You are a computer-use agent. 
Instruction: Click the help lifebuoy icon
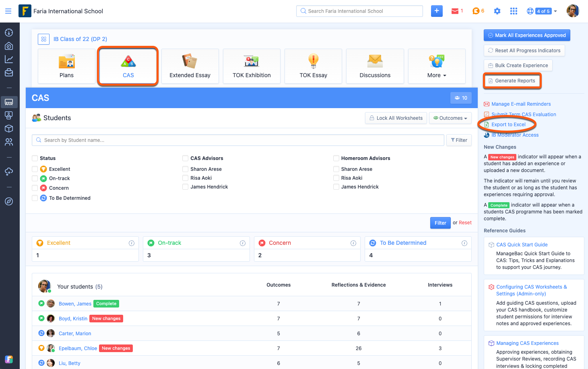530,11
